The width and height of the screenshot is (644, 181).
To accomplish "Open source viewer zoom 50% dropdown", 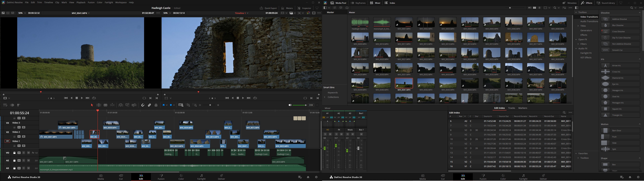I will 22,13.
